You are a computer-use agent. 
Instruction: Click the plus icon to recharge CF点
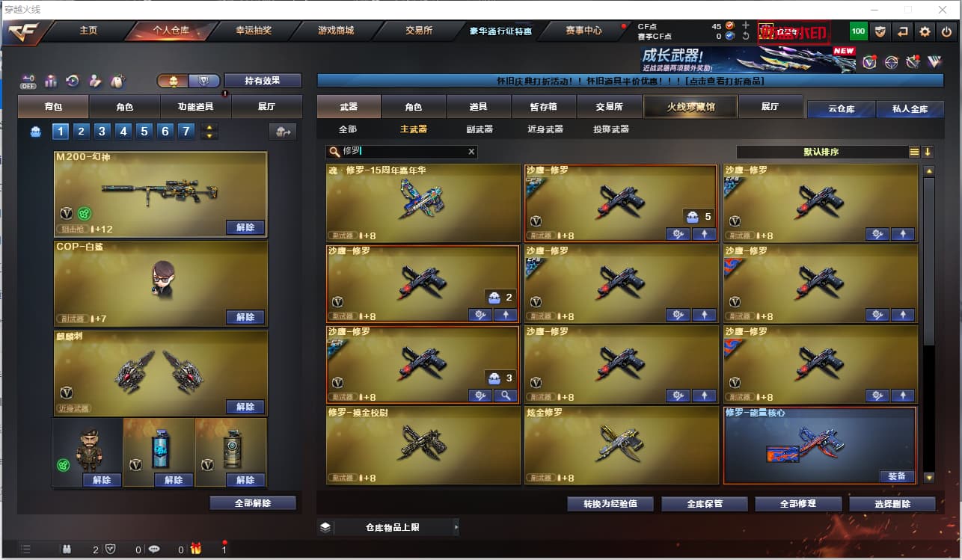(746, 25)
